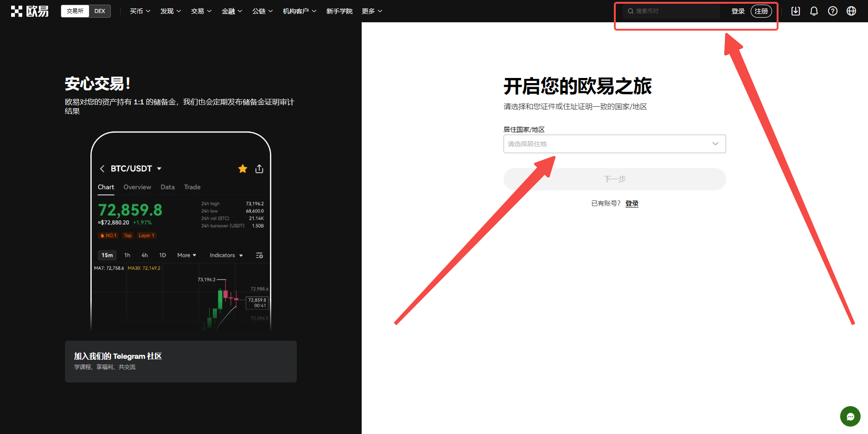The height and width of the screenshot is (434, 868).
Task: Click the 开启您的欧易之旅 heading
Action: point(578,86)
